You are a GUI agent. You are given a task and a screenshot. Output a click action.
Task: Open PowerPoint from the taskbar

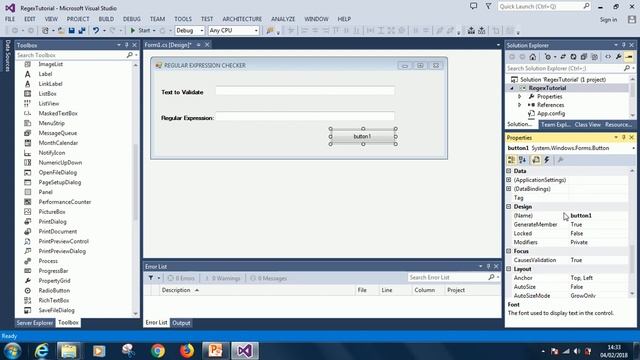pyautogui.click(x=216, y=351)
